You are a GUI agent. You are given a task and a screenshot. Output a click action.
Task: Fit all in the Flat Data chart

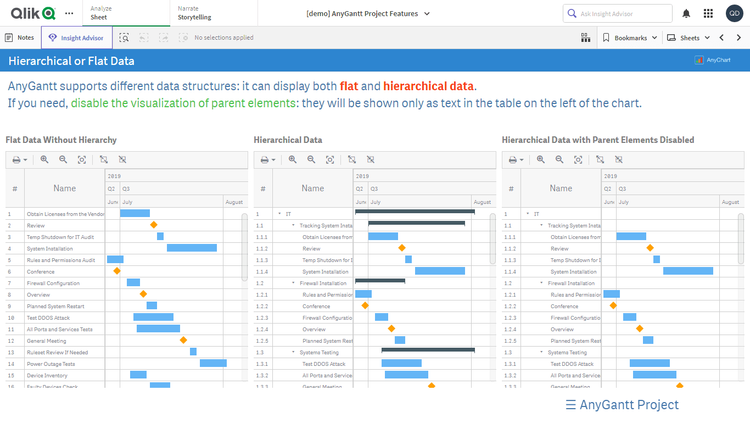[x=82, y=159]
